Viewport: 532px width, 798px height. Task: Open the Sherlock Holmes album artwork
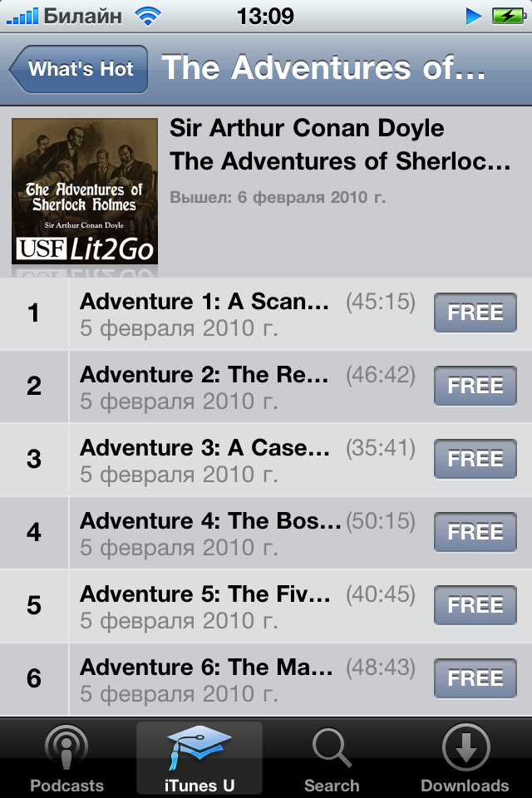pos(85,191)
